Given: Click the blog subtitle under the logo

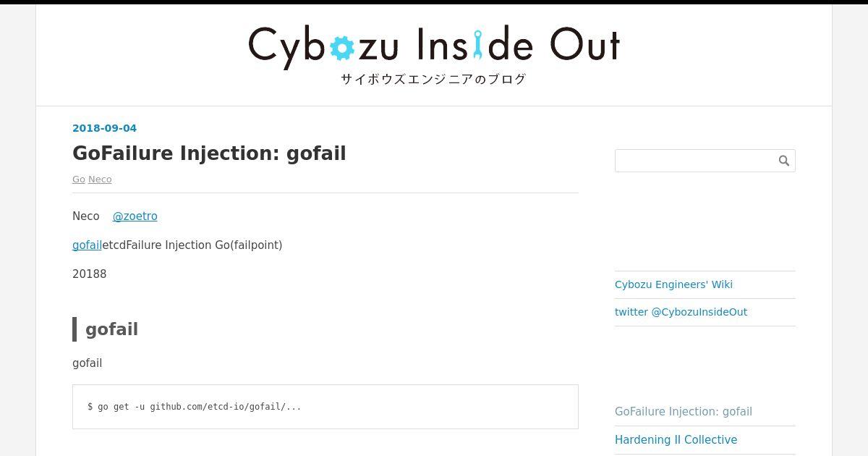Looking at the screenshot, I should tap(433, 80).
